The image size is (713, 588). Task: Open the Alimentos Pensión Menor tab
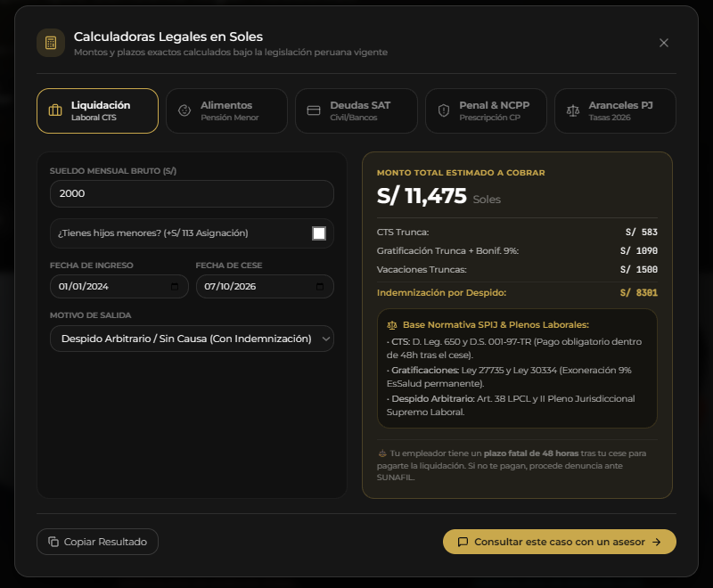click(x=227, y=110)
